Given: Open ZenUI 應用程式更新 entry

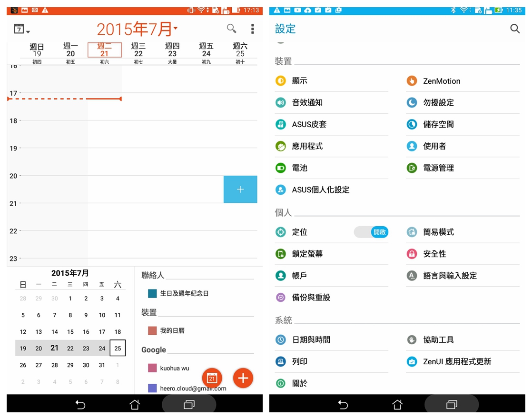Looking at the screenshot, I should click(463, 361).
